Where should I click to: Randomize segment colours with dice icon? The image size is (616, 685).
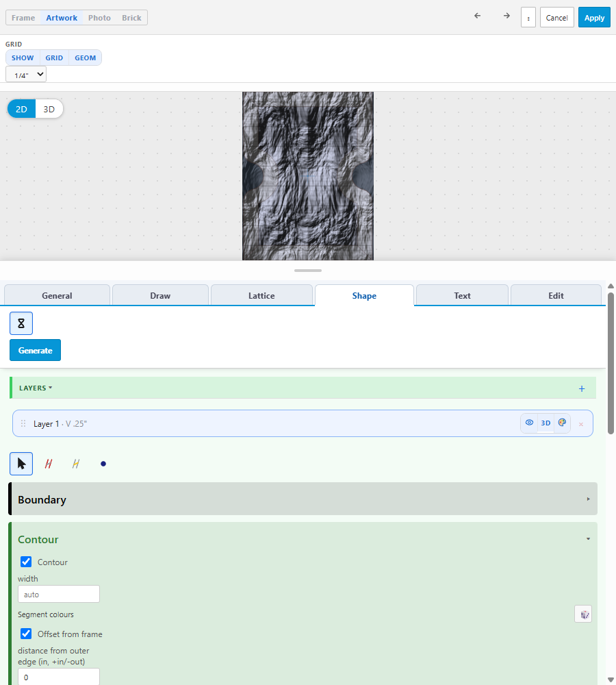(x=583, y=614)
